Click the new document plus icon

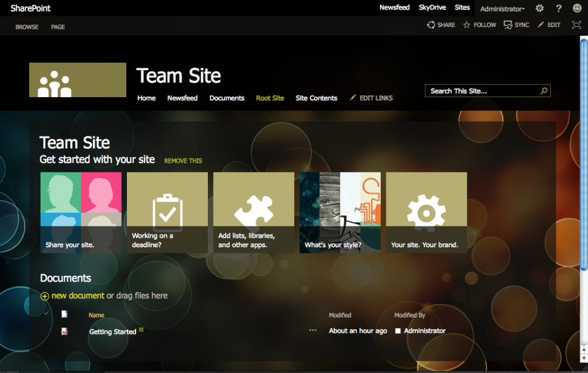click(45, 296)
